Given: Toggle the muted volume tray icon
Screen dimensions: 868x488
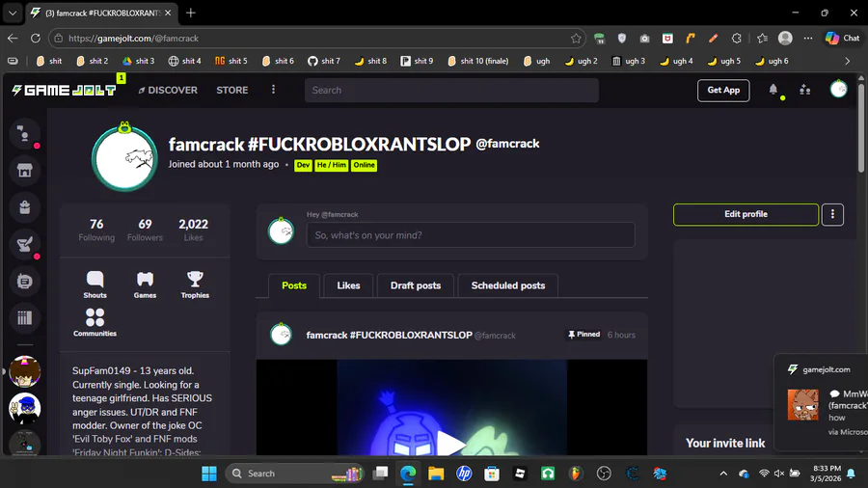Looking at the screenshot, I should [779, 474].
